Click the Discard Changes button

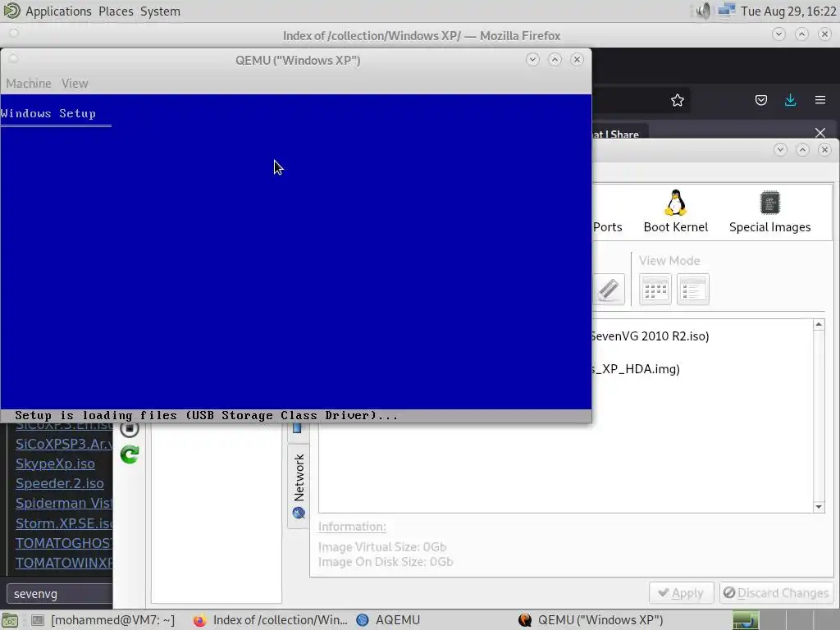click(x=776, y=593)
